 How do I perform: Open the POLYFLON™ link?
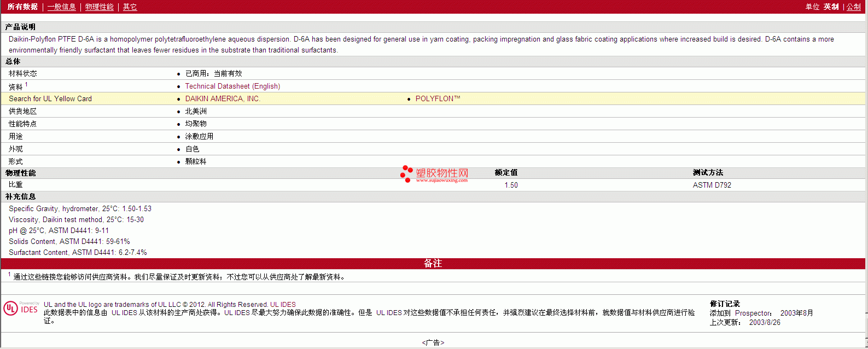click(x=438, y=99)
